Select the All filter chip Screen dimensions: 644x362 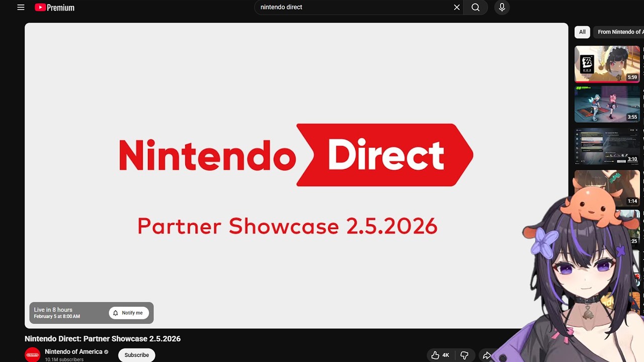582,32
